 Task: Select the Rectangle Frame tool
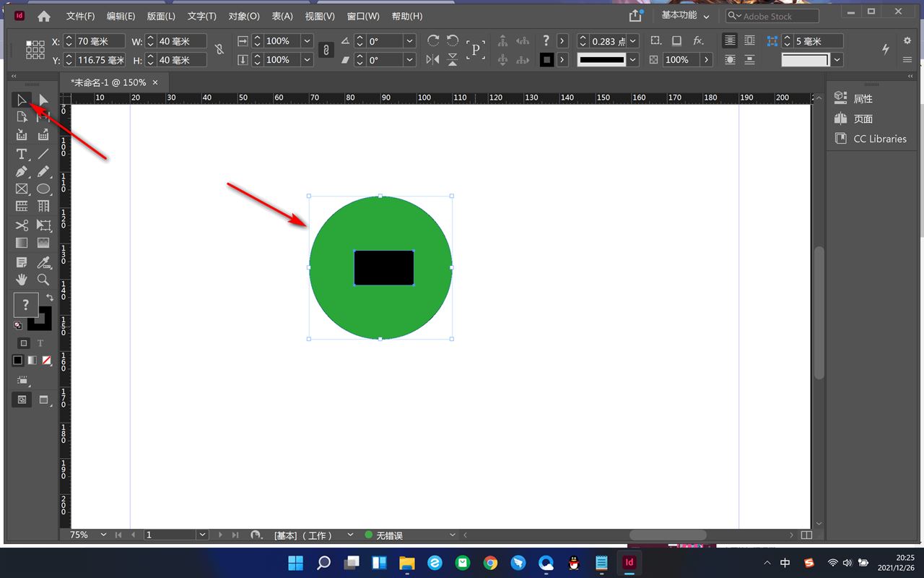tap(22, 189)
